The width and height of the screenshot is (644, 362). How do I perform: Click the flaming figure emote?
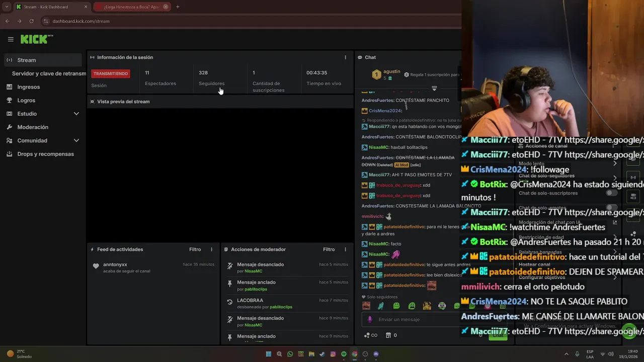(x=427, y=306)
